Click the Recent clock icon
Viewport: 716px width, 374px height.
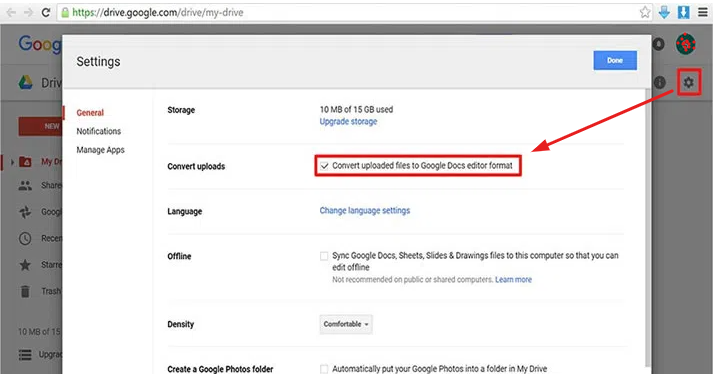25,238
